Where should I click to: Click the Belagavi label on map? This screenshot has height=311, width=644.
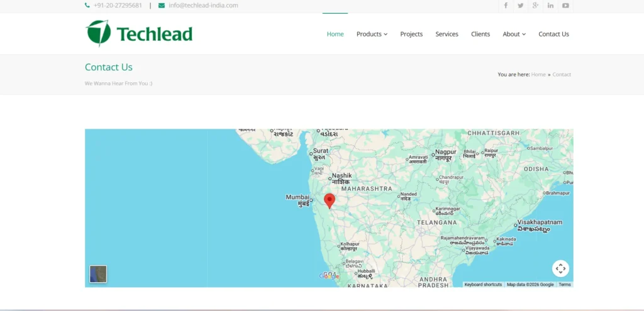point(355,263)
